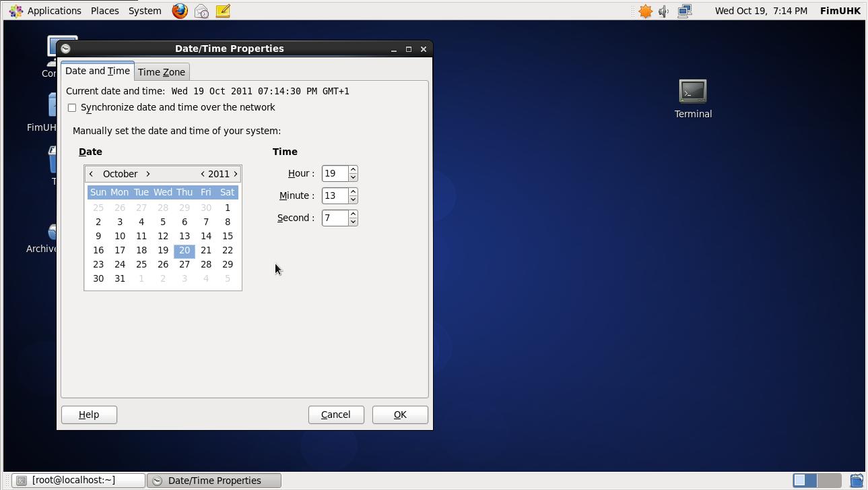This screenshot has height=490, width=868.
Task: Go to next month after October
Action: click(148, 174)
